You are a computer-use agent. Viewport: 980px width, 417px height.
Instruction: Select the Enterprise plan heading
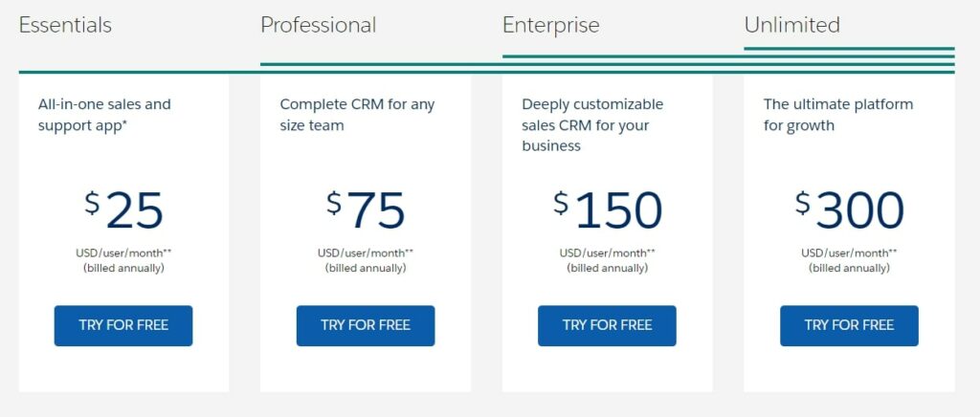click(550, 25)
